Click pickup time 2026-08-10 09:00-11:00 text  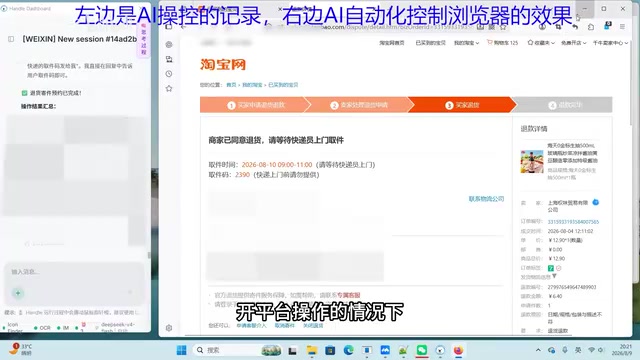(277, 164)
